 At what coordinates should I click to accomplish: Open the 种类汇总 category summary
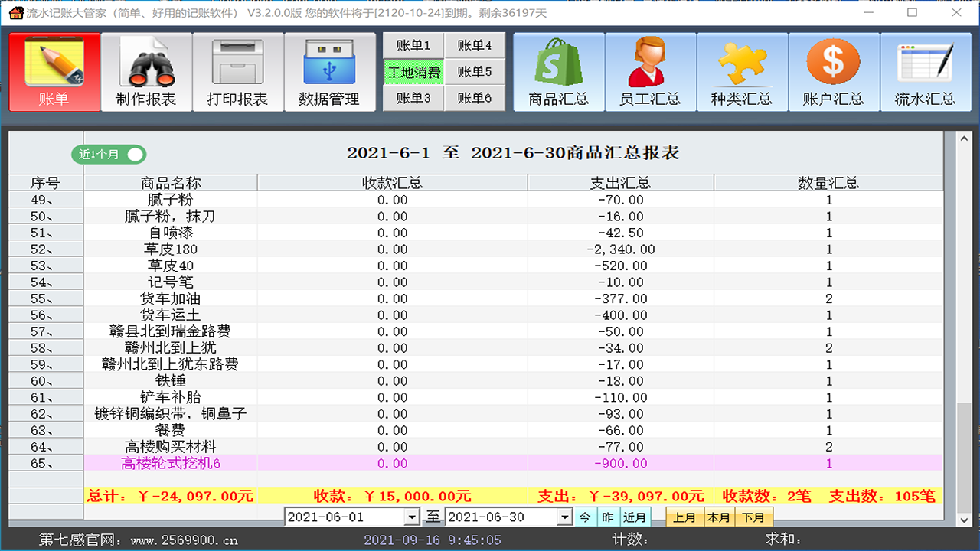(x=742, y=71)
